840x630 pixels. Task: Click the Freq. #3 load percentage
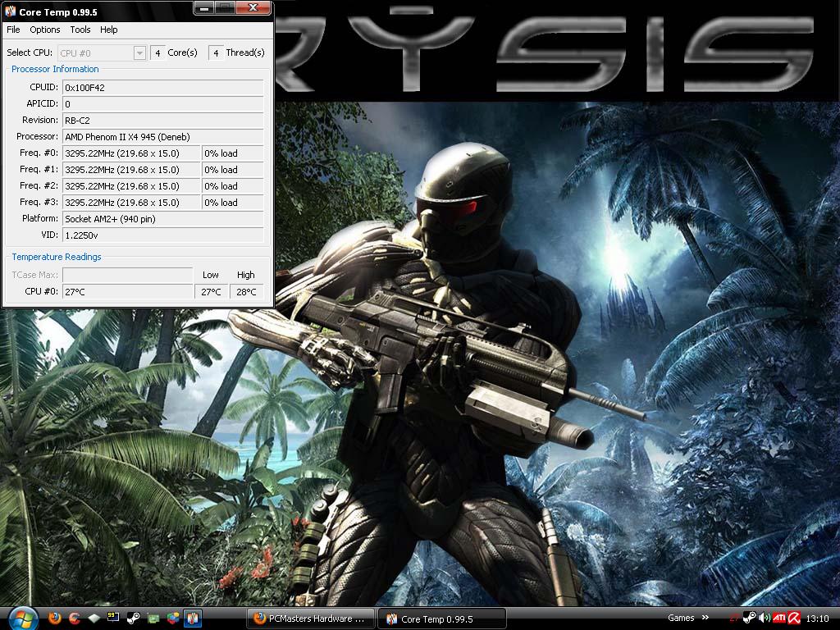tap(232, 203)
